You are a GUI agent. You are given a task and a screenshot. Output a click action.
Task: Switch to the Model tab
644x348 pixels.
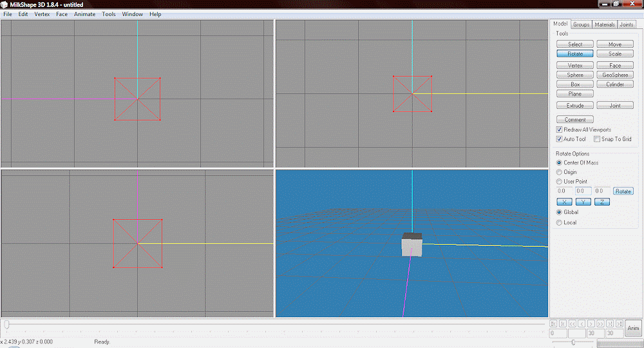pos(560,24)
